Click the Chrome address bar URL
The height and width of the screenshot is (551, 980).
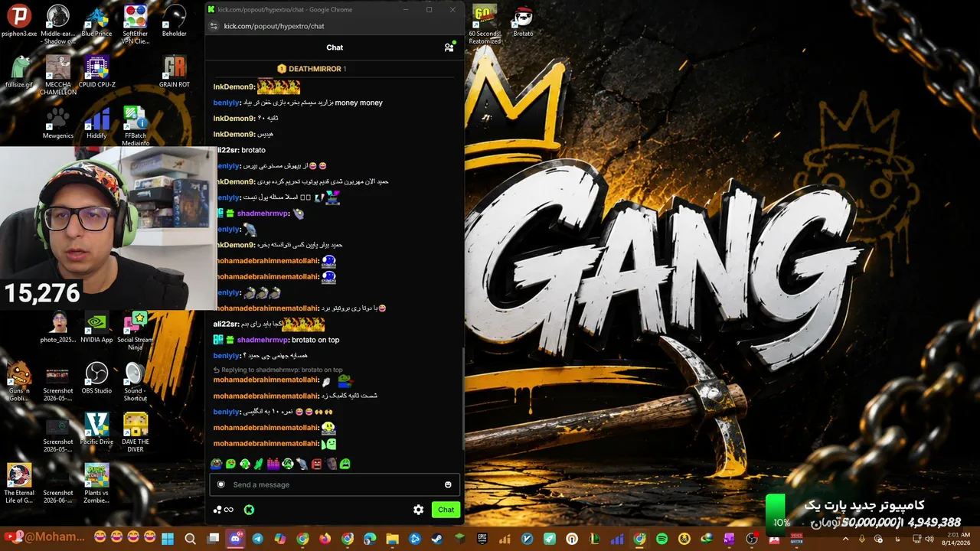[x=274, y=26]
